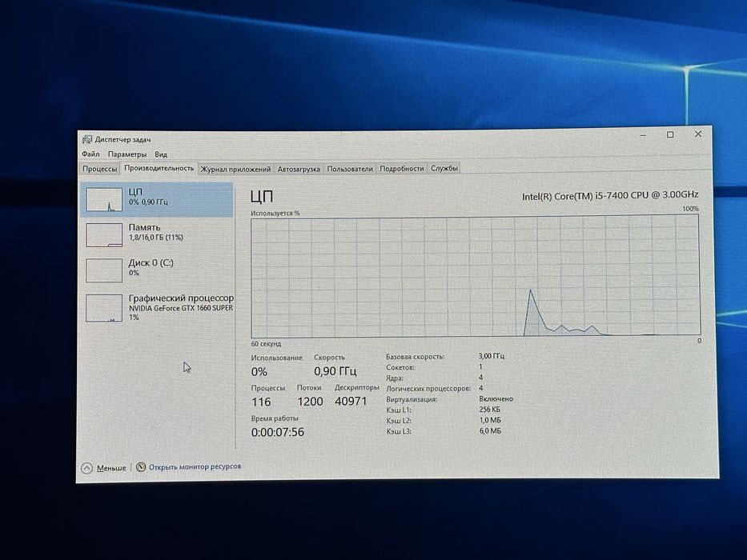Click the Кэш L3 6,0 МБ value
The image size is (747, 560).
coord(490,431)
